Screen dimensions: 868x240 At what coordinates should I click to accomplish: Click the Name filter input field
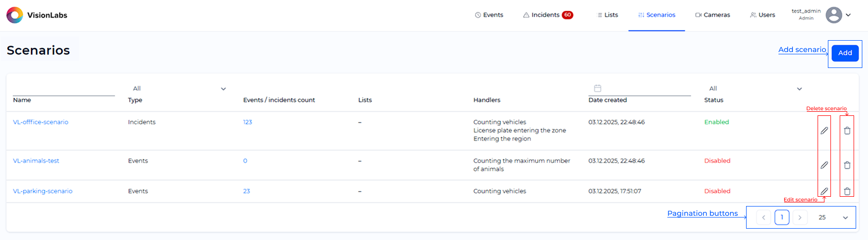click(63, 89)
